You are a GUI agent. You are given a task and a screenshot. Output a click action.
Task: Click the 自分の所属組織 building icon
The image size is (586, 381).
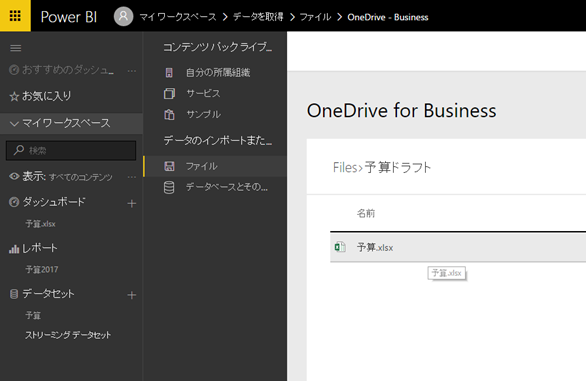[x=169, y=73]
